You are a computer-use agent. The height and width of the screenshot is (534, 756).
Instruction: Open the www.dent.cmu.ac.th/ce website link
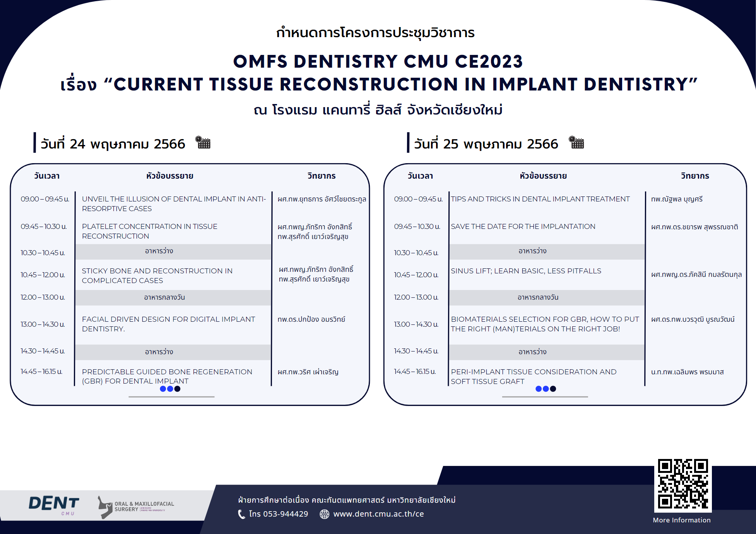pos(378,514)
